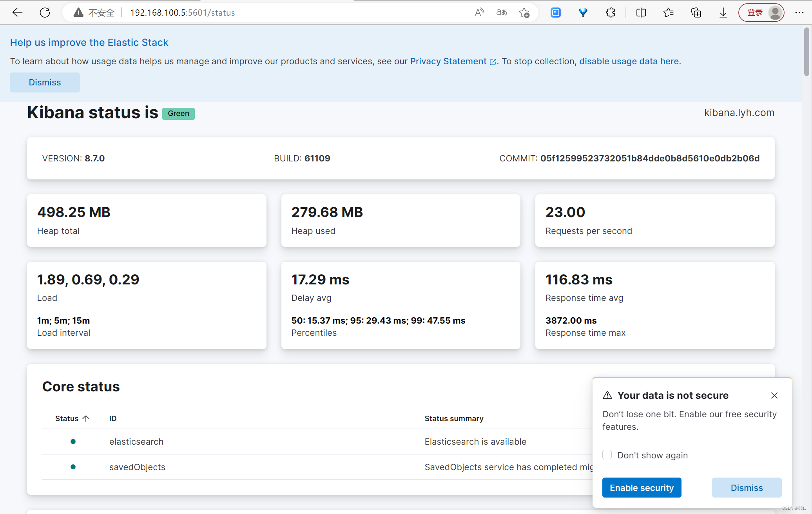The image size is (812, 514).
Task: Click the kibana.lyh.com server name
Action: (739, 112)
